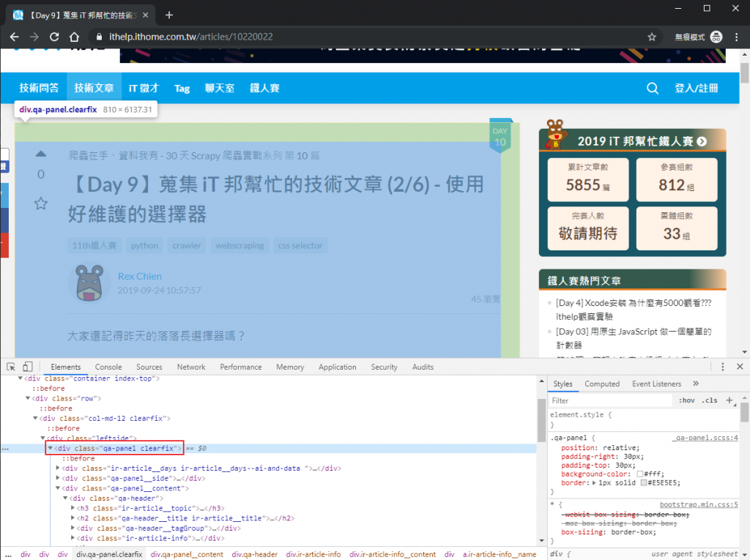Add new style rule with plus
The width and height of the screenshot is (750, 560).
click(729, 400)
